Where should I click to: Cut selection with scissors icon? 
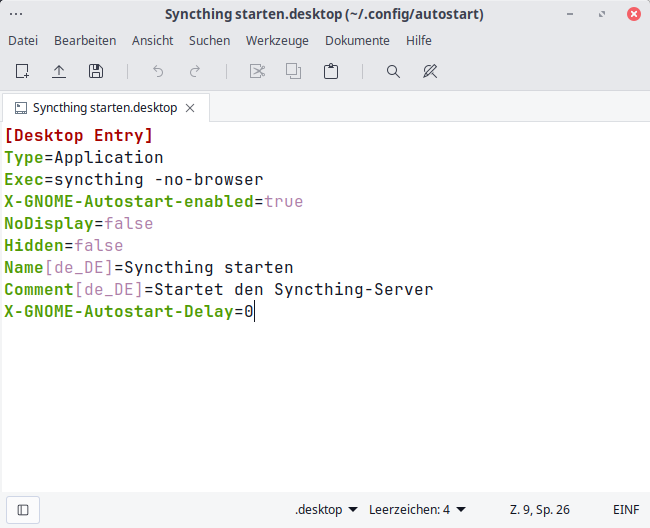[x=257, y=71]
